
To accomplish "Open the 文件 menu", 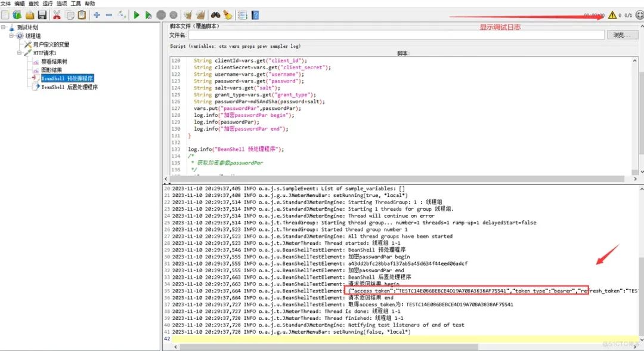I will click(x=6, y=4).
